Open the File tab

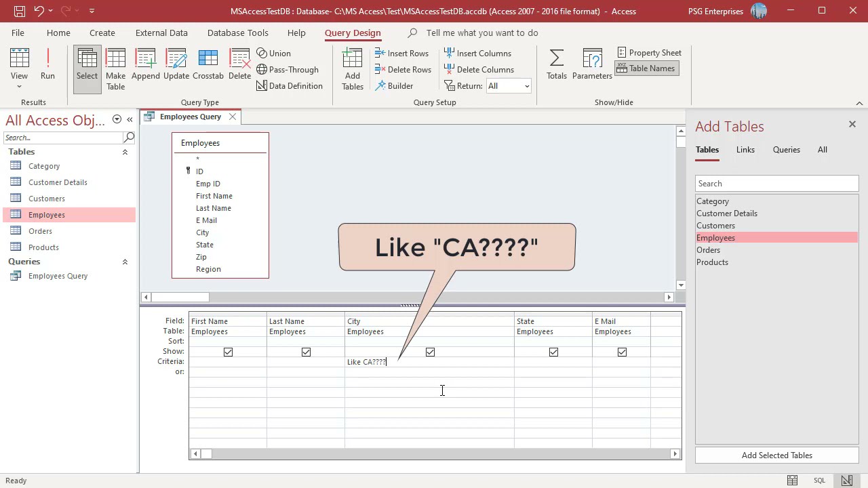pos(18,33)
